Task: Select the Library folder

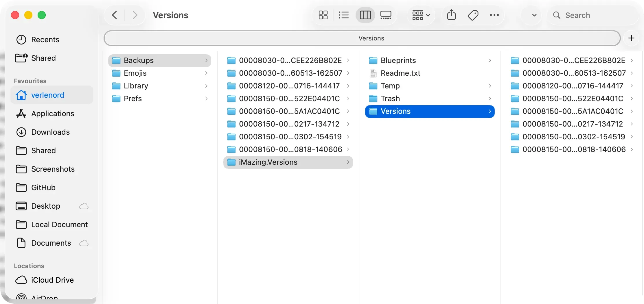Action: tap(160, 86)
